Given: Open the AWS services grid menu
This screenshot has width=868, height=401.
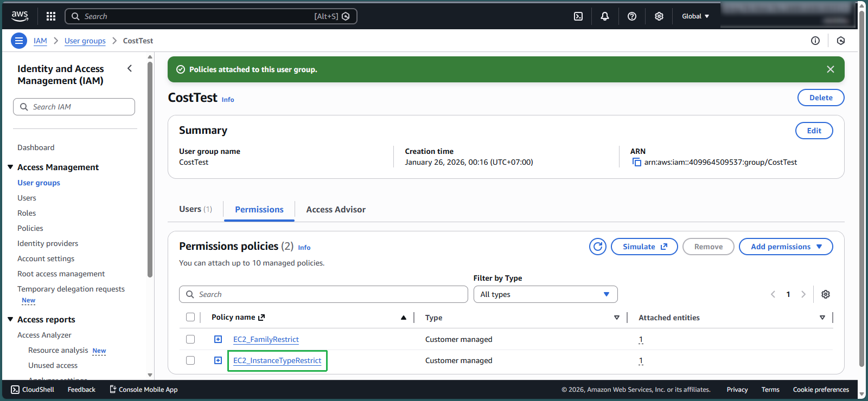Looking at the screenshot, I should pyautogui.click(x=51, y=16).
